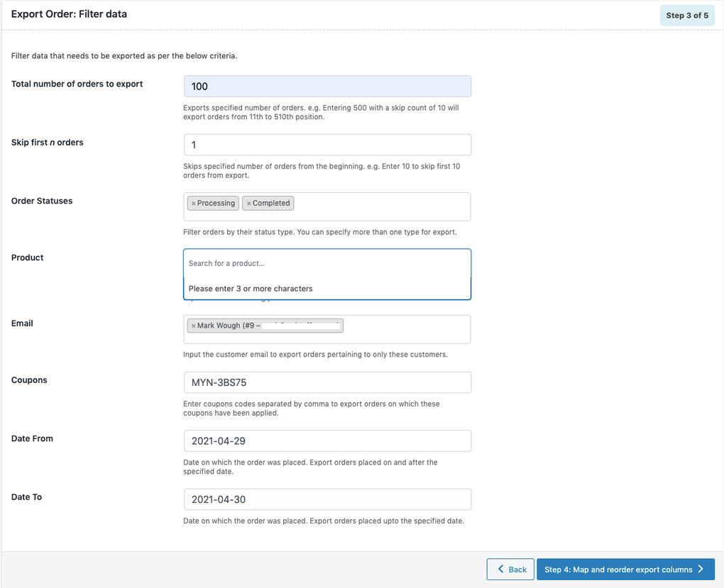The width and height of the screenshot is (724, 588).
Task: Select the Skip first n orders field
Action: coord(327,144)
